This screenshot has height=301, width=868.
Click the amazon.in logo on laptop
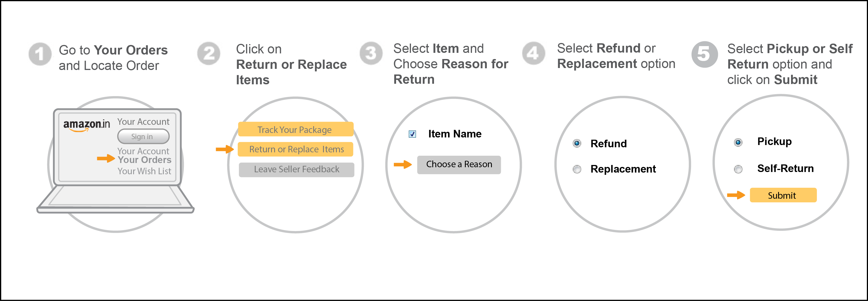click(87, 125)
